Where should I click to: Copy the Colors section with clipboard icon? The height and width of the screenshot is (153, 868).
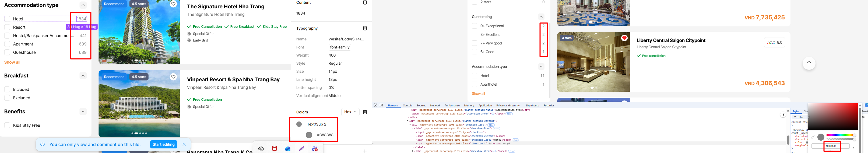(x=365, y=112)
